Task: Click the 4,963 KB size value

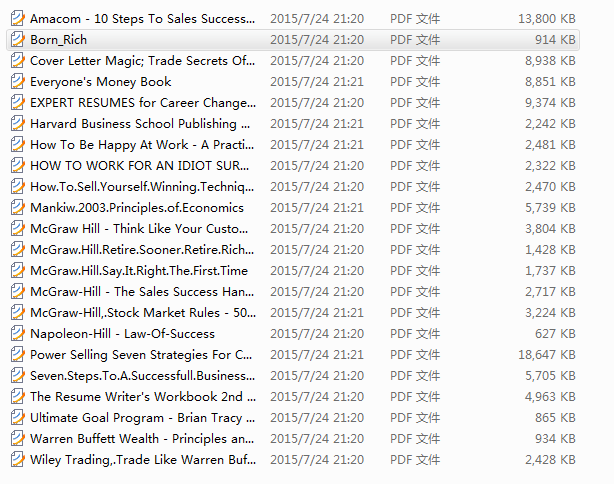Action: 551,397
